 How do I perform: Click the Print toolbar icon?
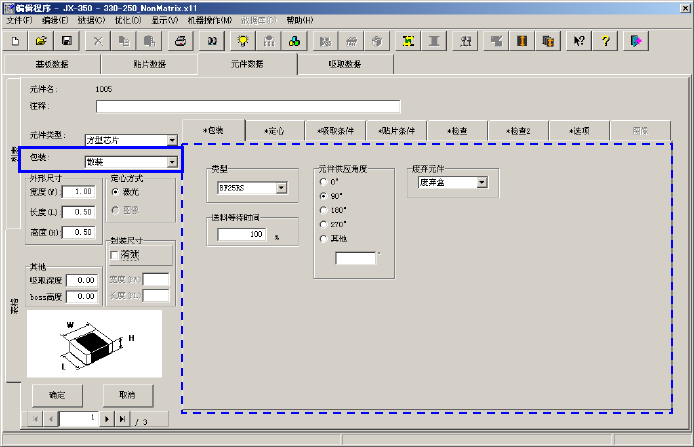coord(181,41)
